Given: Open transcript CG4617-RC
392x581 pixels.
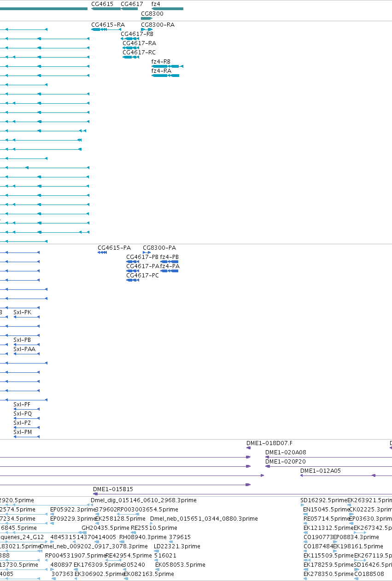Looking at the screenshot, I should click(x=139, y=53).
